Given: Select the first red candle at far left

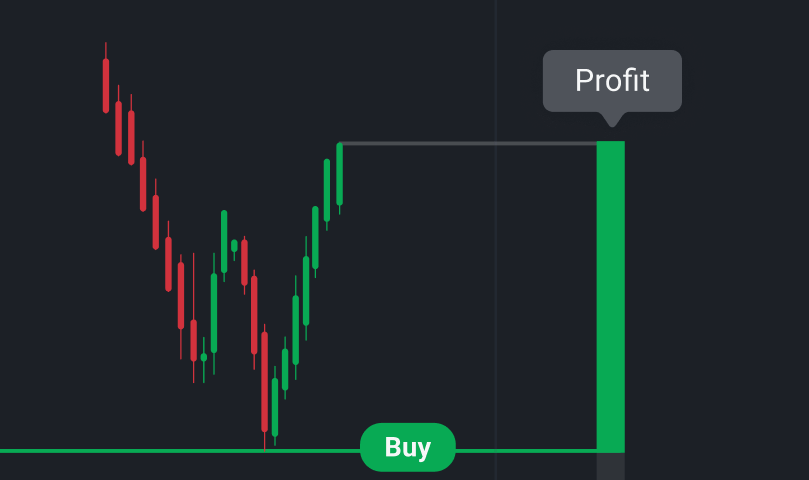Looking at the screenshot, I should point(106,85).
